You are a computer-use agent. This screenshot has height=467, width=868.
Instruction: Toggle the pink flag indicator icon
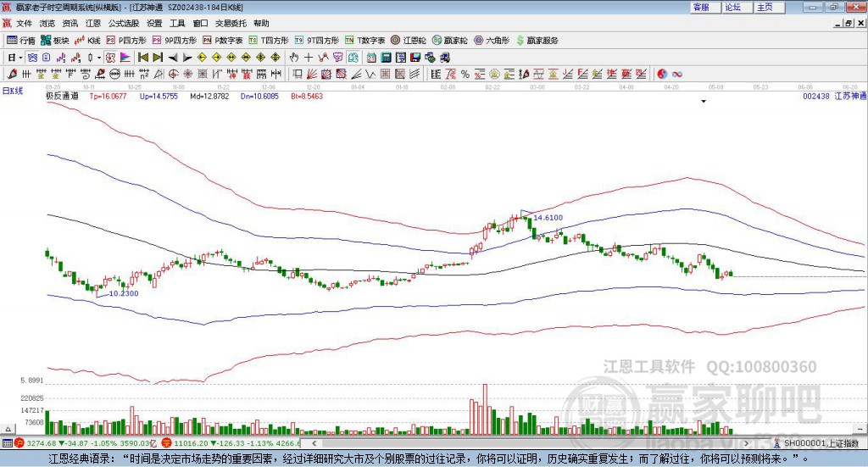(125, 58)
